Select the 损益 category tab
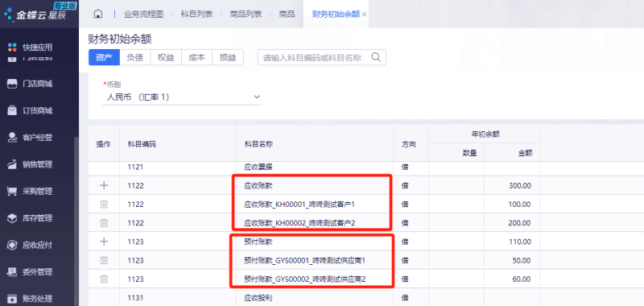Image resolution: width=644 pixels, height=306 pixels. (x=228, y=57)
